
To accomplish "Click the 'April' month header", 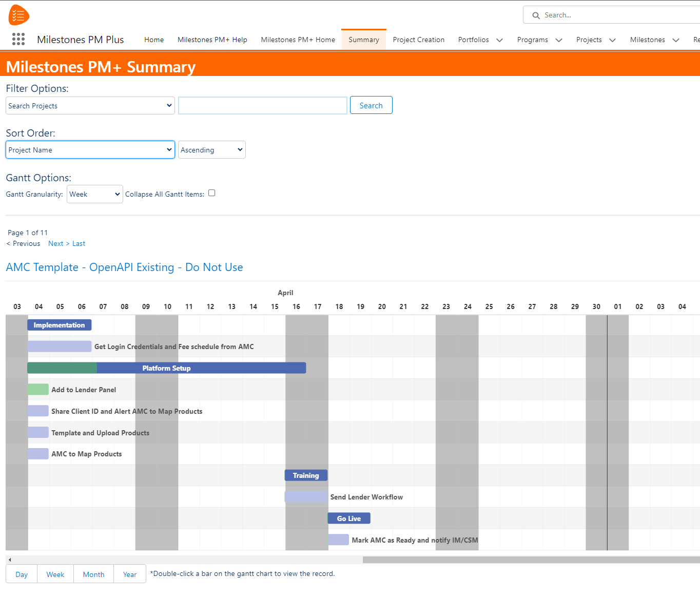I will (285, 293).
